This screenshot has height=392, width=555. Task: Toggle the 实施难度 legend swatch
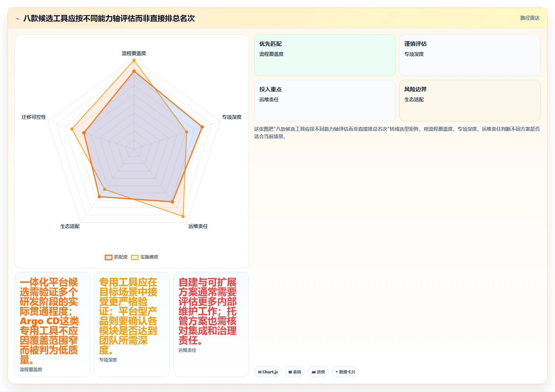tap(135, 257)
